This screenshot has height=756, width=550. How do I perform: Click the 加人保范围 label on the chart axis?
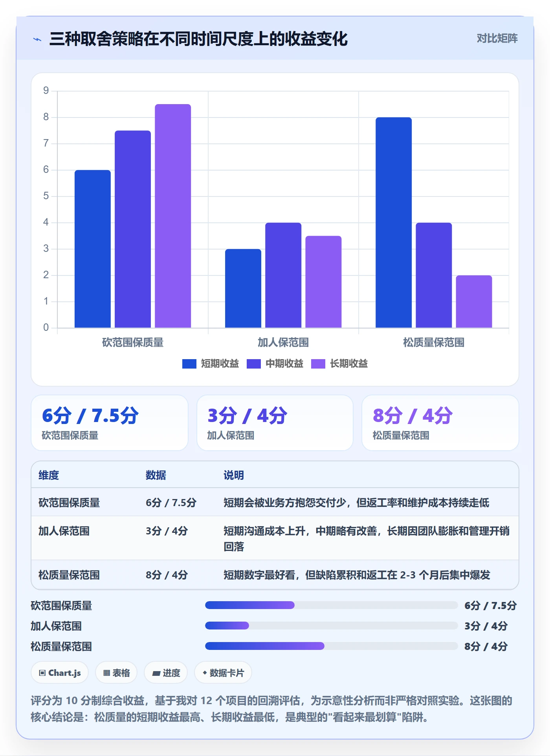pos(283,343)
